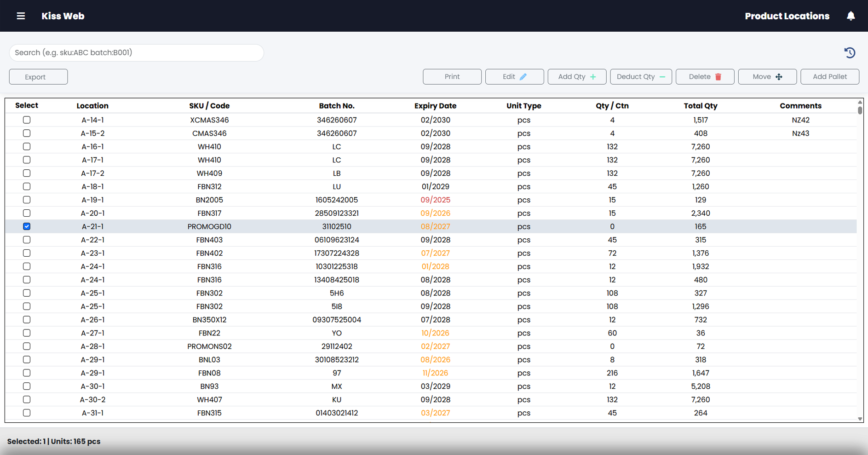Select checkbox for A-17-2 WH409
868x455 pixels.
pos(27,173)
